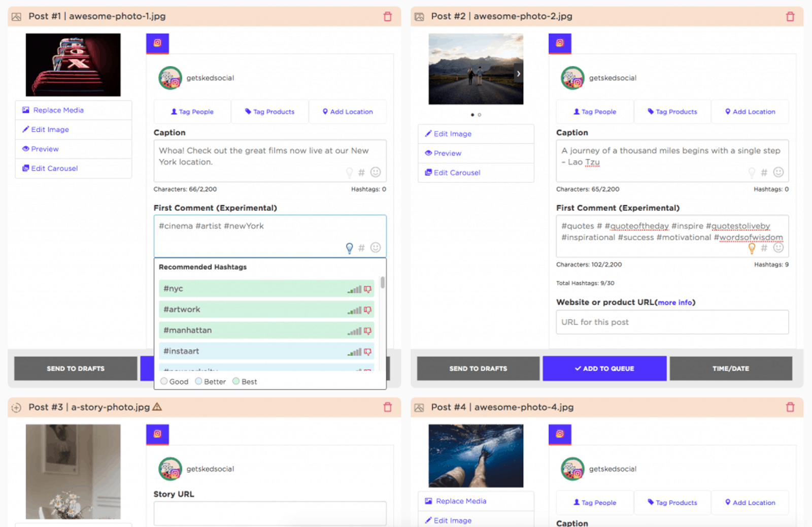
Task: Thumbs down the #artwork hashtag
Action: click(368, 310)
